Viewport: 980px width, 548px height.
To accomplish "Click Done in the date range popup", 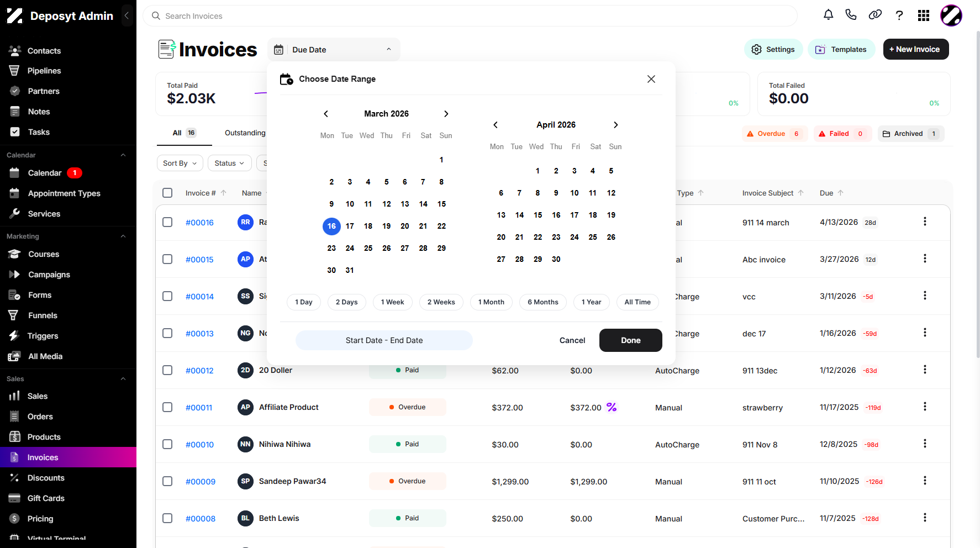I will click(631, 340).
